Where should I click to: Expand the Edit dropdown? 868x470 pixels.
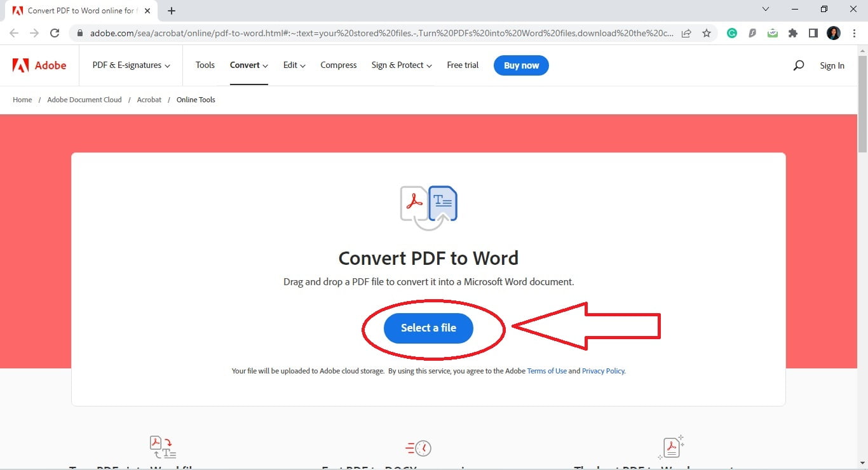pyautogui.click(x=294, y=65)
